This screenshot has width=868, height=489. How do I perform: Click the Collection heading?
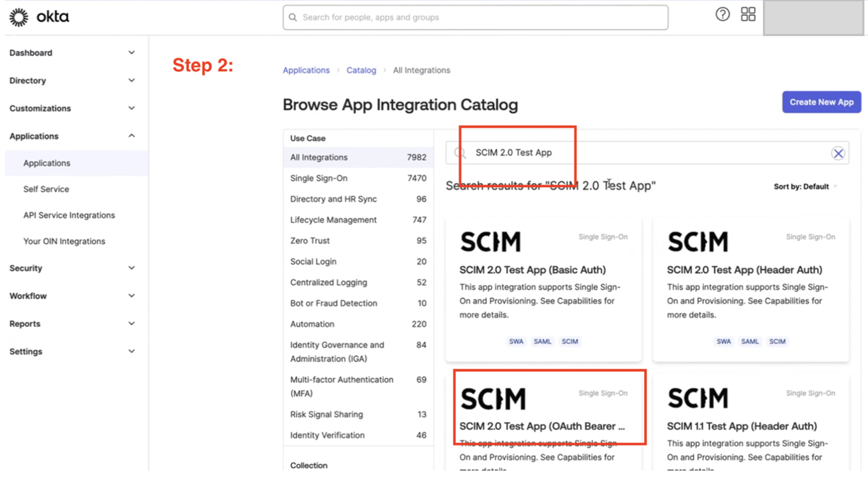click(x=308, y=465)
